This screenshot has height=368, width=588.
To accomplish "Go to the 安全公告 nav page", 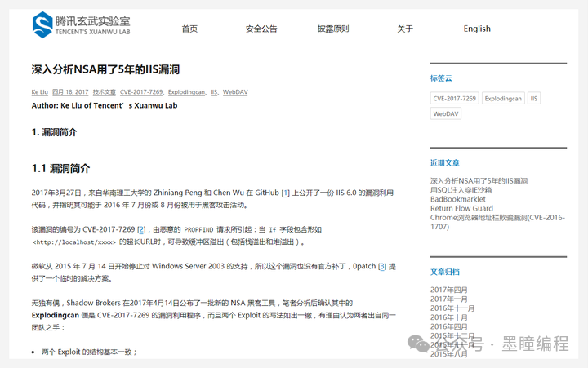I will click(x=261, y=29).
